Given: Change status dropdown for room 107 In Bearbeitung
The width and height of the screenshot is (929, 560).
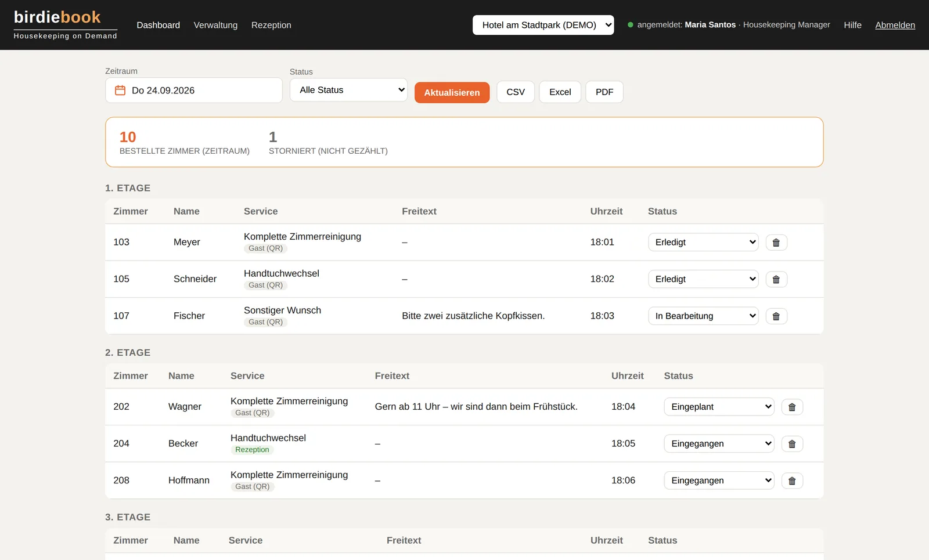Looking at the screenshot, I should click(x=703, y=316).
